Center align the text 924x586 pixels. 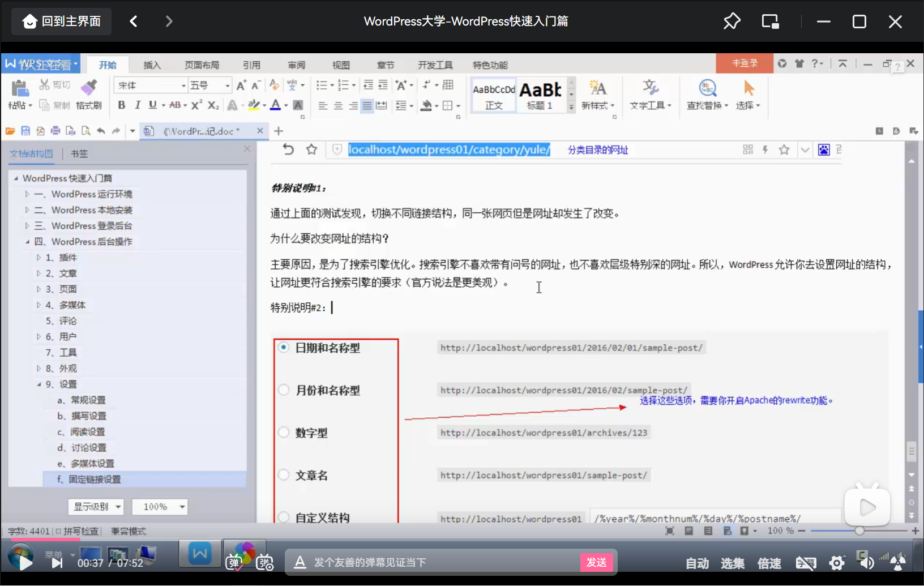(x=338, y=106)
